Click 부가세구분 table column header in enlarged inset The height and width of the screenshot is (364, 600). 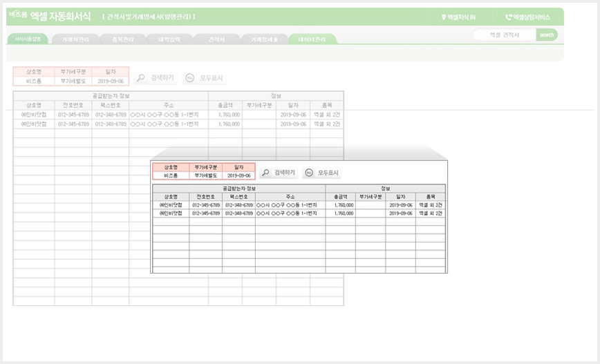click(x=371, y=197)
